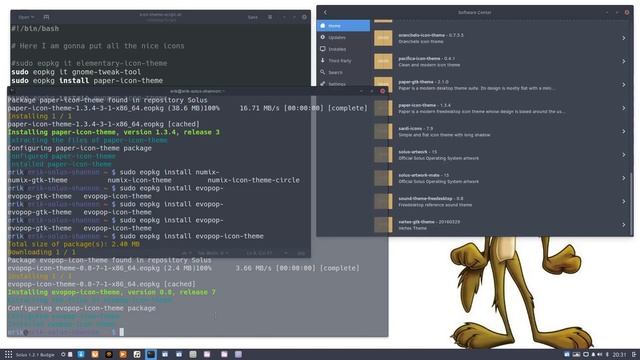Expand the vertex-gtk-theme row chevron
Screen dimensions: 640x360
624,224
